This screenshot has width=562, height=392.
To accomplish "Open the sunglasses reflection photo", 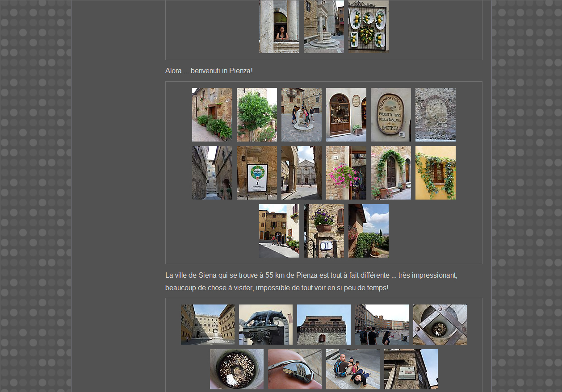I will 295,369.
